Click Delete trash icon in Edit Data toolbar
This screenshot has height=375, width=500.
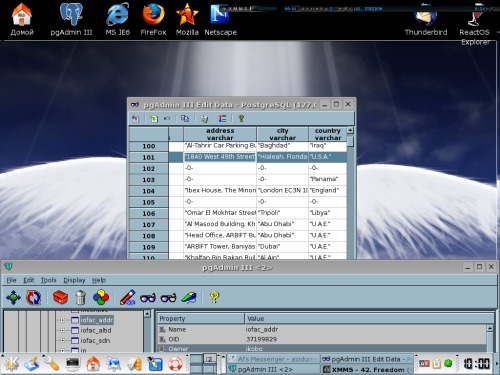coord(204,118)
